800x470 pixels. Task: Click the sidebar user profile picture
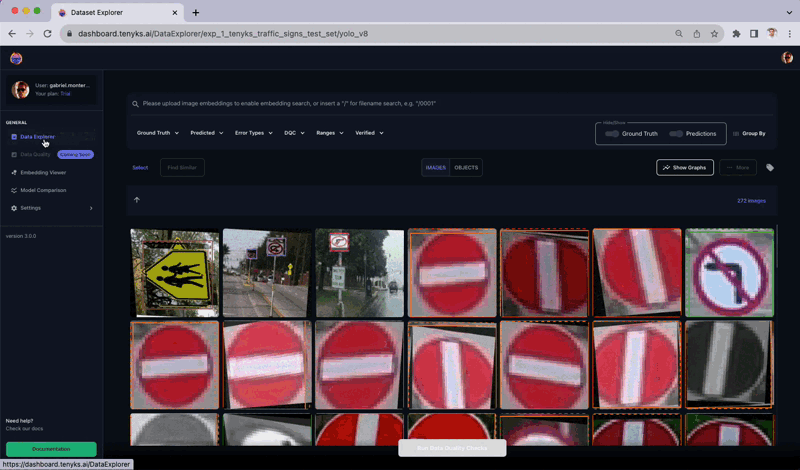20,89
